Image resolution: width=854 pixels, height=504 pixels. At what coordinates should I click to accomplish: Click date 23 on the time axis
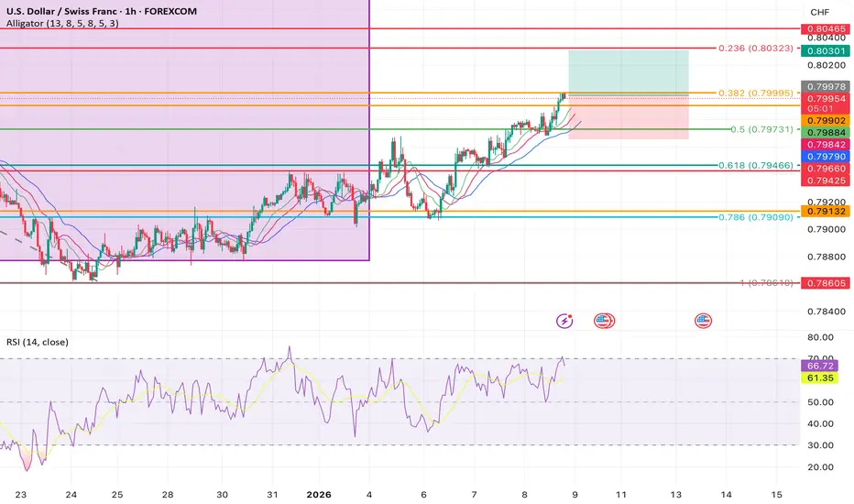pos(21,495)
